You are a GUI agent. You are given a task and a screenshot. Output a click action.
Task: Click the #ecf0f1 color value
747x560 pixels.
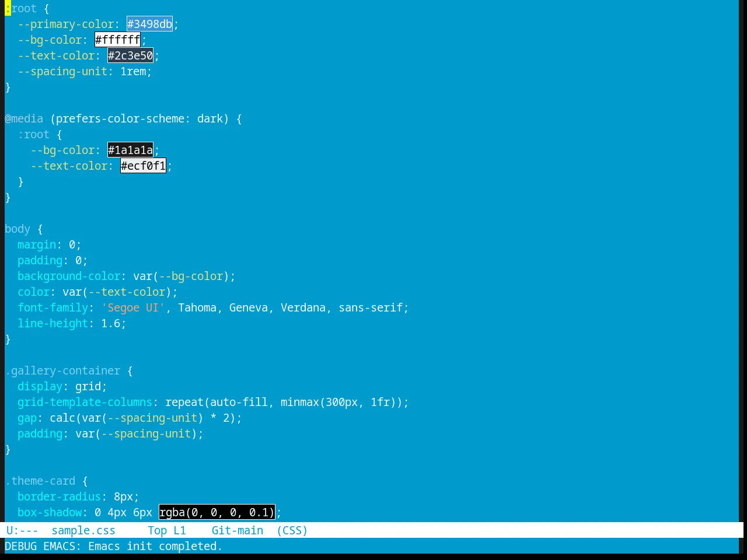tap(143, 166)
